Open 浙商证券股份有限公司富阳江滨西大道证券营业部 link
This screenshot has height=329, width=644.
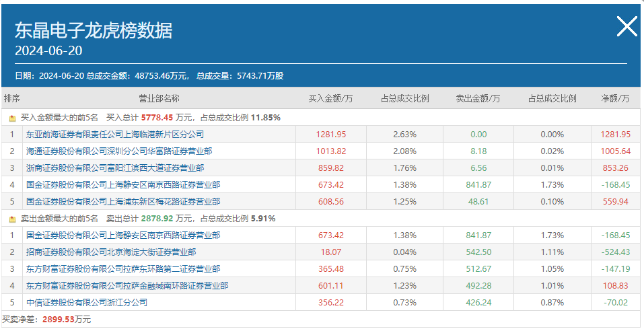(x=115, y=168)
